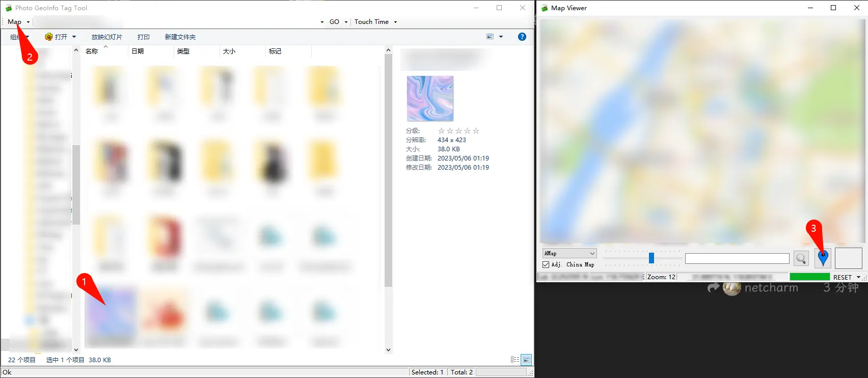Open the dropdown arrow next to 打开
Viewport: 868px width, 378px height.
tap(74, 37)
